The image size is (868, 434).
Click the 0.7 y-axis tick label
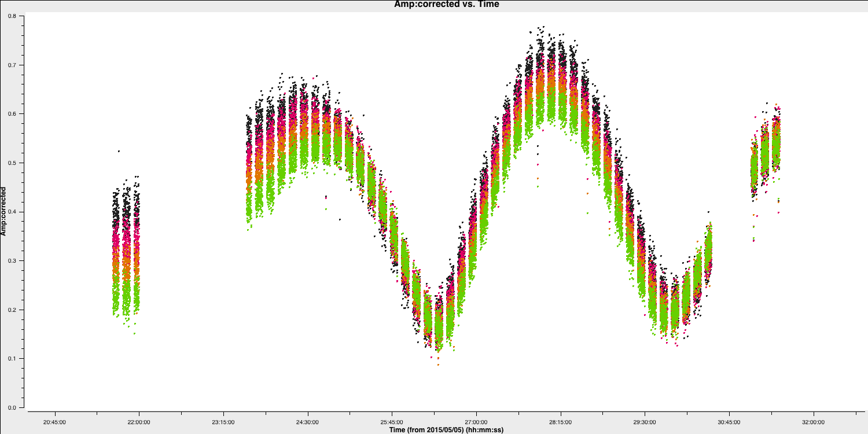(12, 65)
